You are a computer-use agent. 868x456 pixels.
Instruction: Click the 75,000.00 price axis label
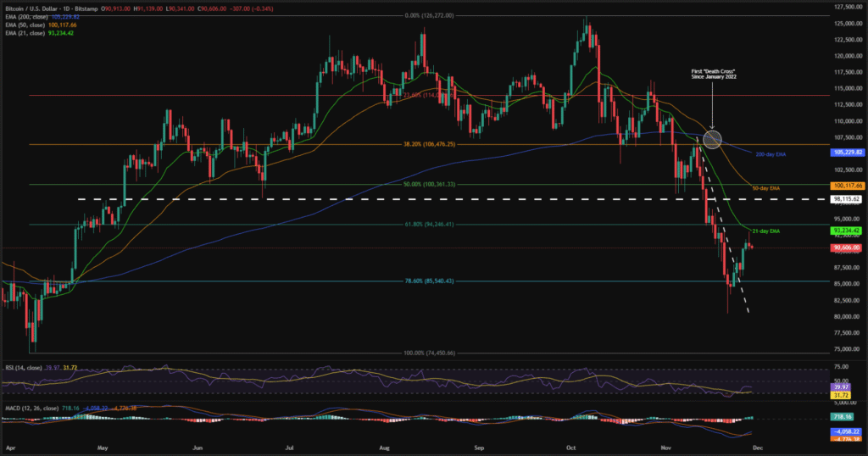847,349
